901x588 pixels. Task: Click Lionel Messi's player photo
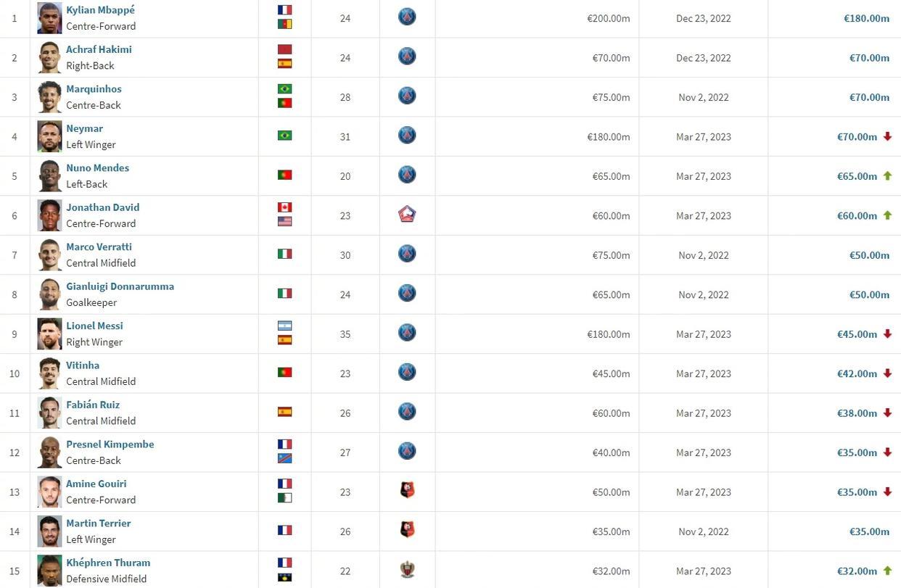pos(49,334)
